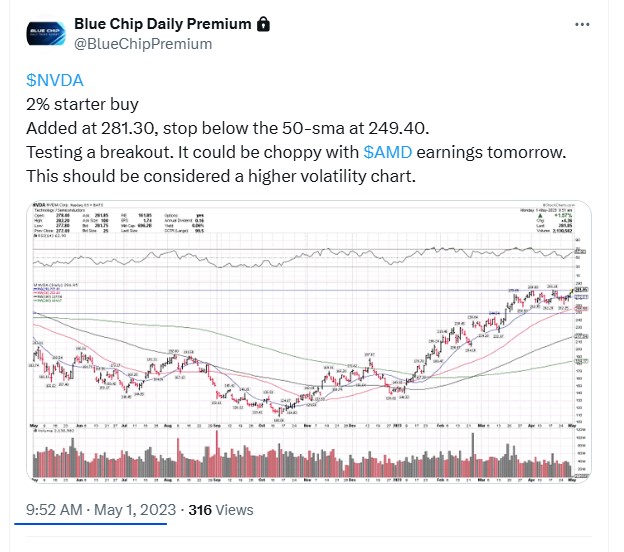Screen dimensions: 624x552
Task: Click the Blue Chip Daily profile avatar
Action: pos(46,33)
